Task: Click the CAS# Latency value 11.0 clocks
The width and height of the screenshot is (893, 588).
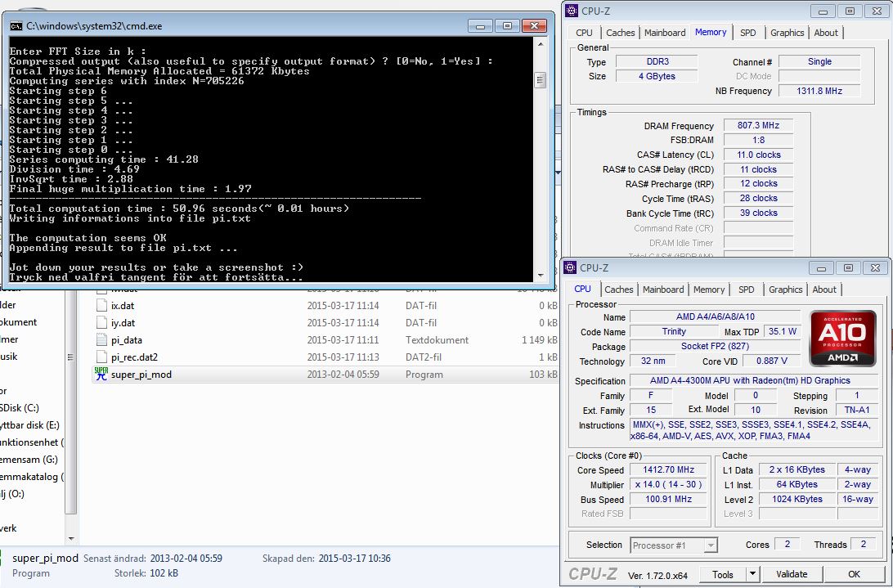Action: coord(758,155)
